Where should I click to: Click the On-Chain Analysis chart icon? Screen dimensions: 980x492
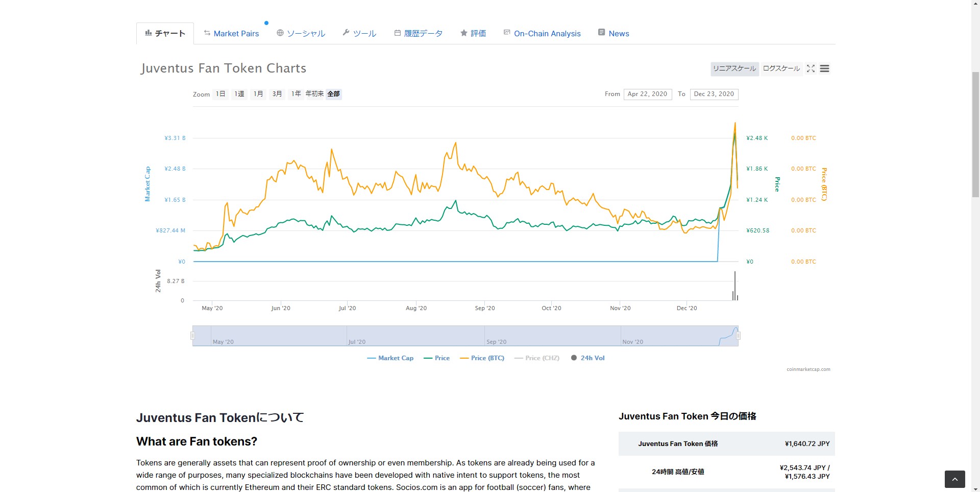507,33
